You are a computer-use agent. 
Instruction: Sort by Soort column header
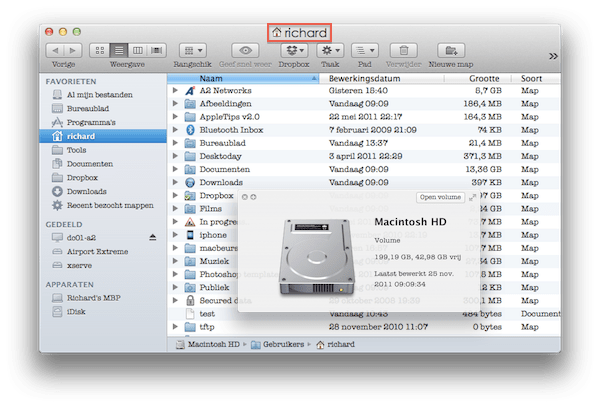click(x=536, y=78)
